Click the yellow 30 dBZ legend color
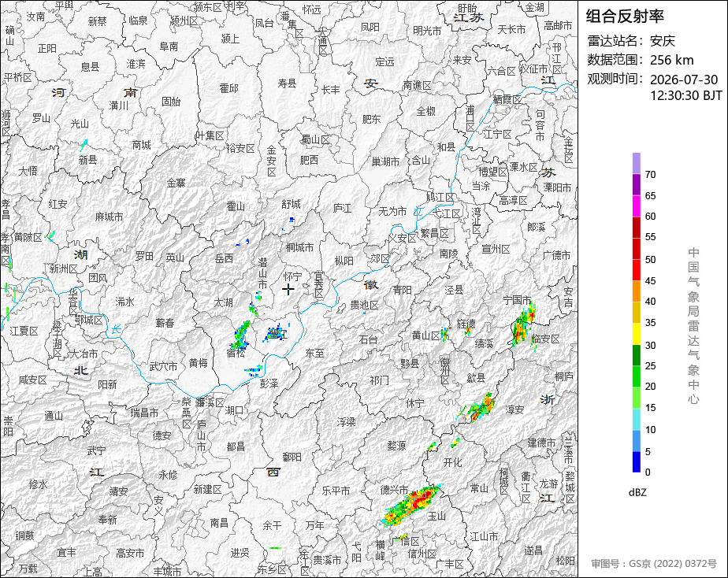Screen dimensions: 728x578 [636, 334]
